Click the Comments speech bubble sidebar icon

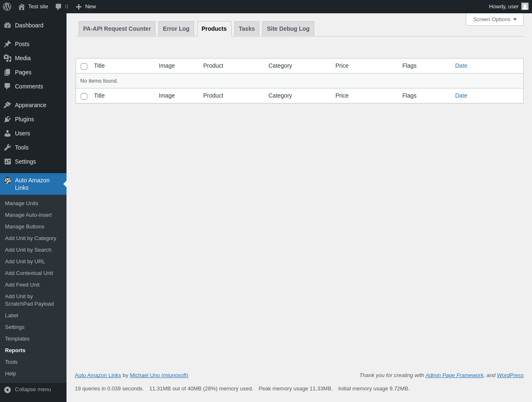(x=7, y=86)
